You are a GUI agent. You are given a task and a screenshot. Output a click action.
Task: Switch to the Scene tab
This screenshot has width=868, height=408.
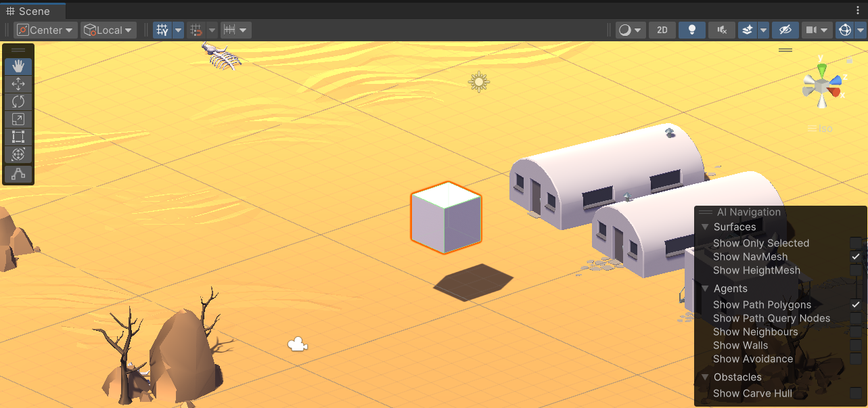pos(33,11)
